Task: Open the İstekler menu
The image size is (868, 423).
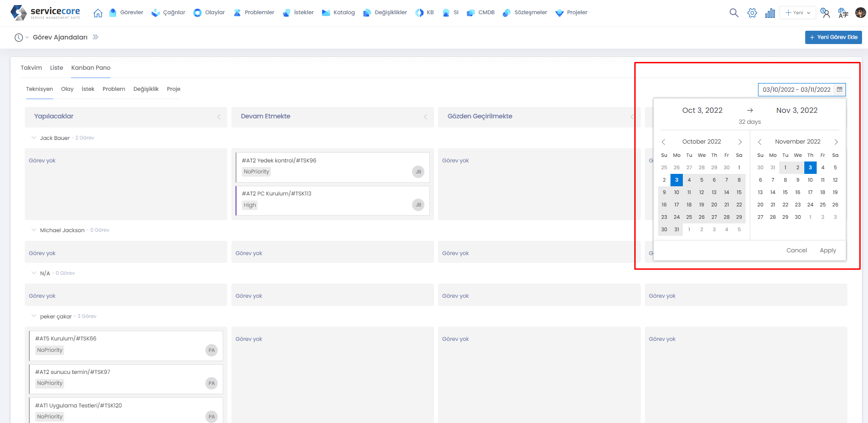Action: tap(298, 12)
